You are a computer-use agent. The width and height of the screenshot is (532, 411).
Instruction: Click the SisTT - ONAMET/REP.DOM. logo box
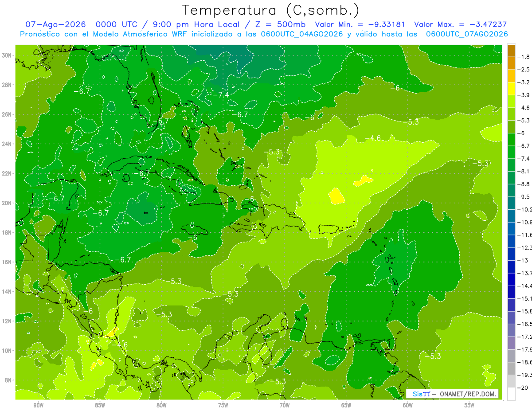click(452, 394)
